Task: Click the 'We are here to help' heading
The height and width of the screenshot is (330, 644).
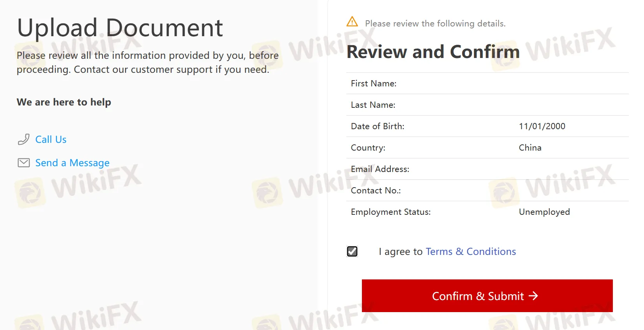Action: coord(64,102)
